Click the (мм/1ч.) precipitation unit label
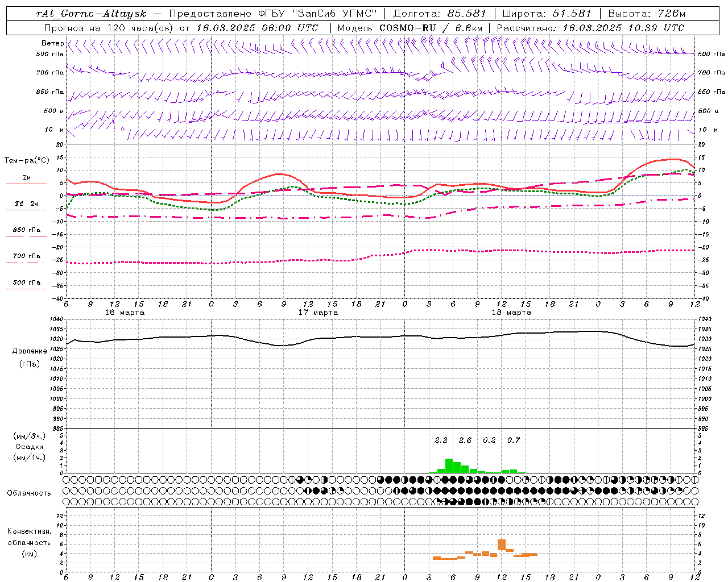 tap(30, 458)
